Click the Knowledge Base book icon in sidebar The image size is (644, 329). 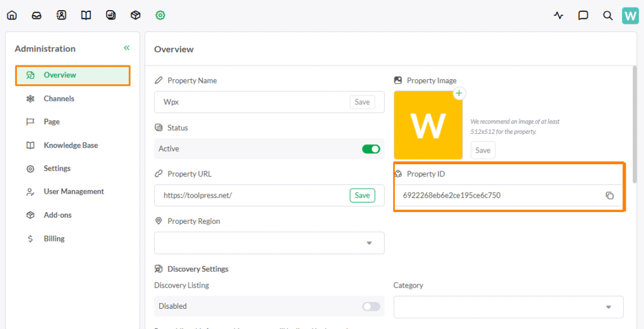(x=30, y=145)
